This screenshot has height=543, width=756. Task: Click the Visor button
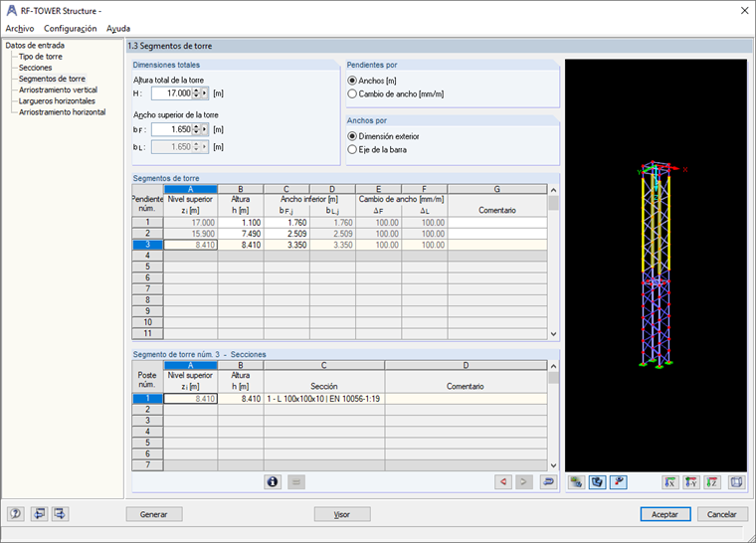tap(342, 514)
